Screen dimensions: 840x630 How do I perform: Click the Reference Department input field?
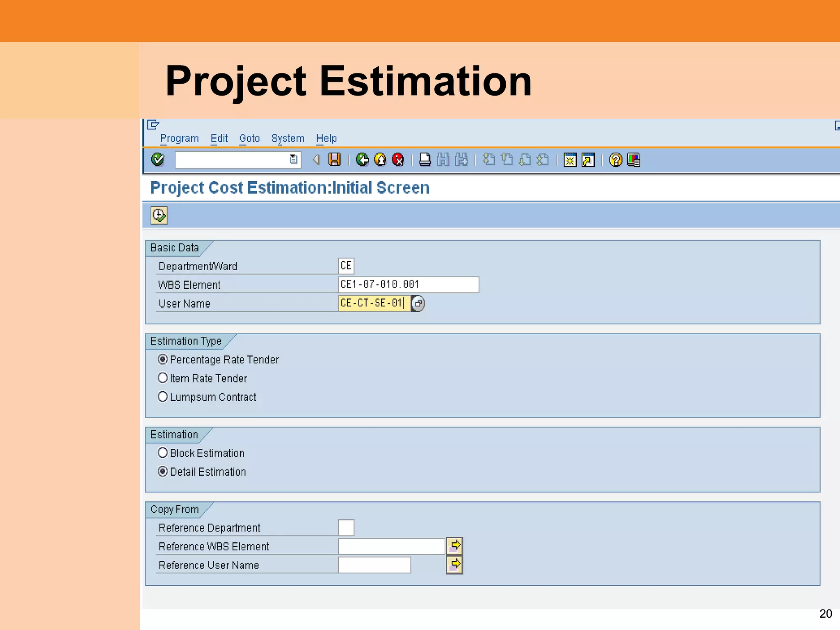click(346, 527)
